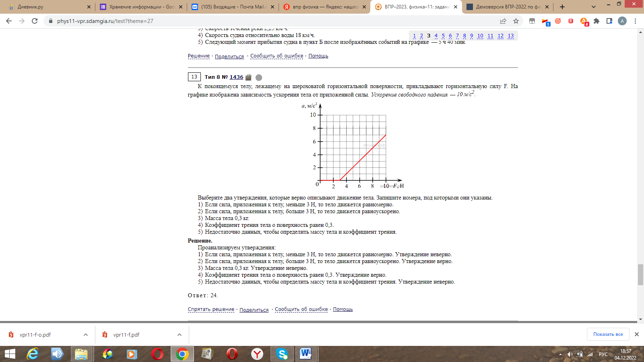Toggle the browser side panel icon
The width and height of the screenshot is (644, 362).
[x=609, y=21]
